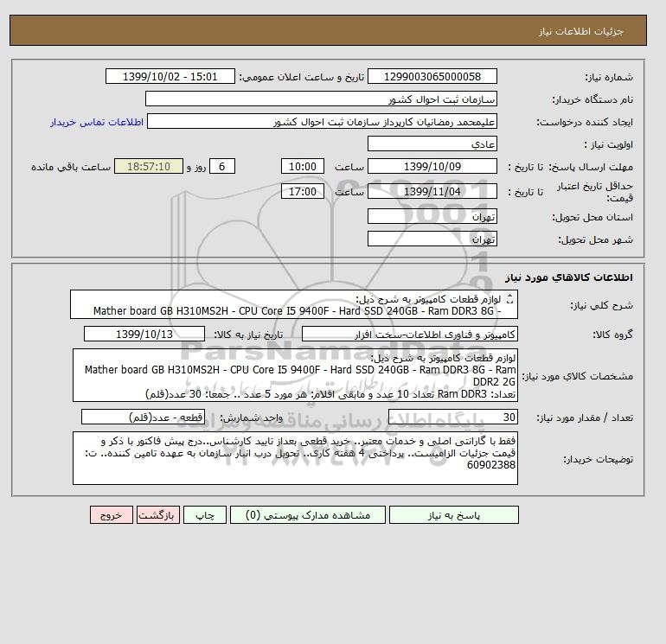
Task: Click the announcement date field 1399/10/02 - 15:01
Action: (170, 77)
